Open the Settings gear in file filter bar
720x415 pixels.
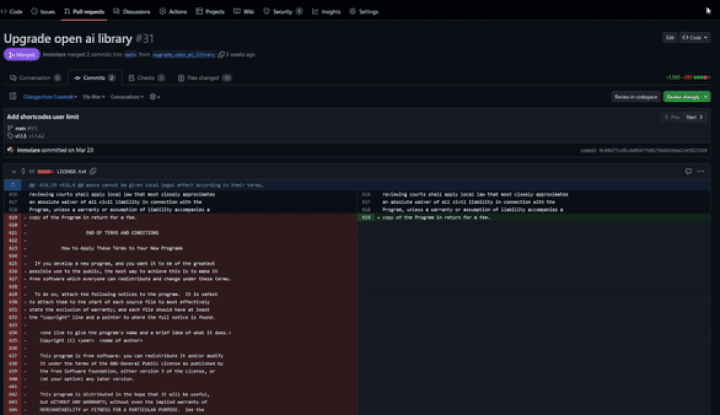[x=153, y=97]
